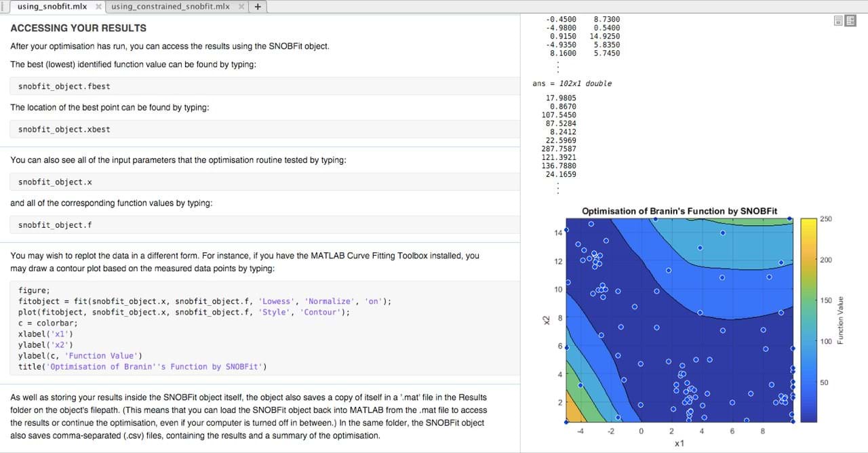Click the contour plot colorbar
This screenshot has height=453, width=868.
tap(808, 320)
